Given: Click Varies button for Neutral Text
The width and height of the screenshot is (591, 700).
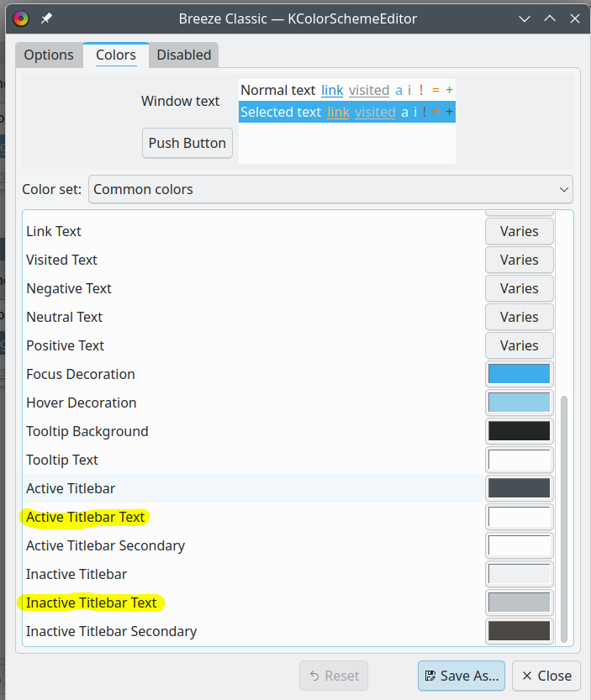Looking at the screenshot, I should (x=520, y=317).
